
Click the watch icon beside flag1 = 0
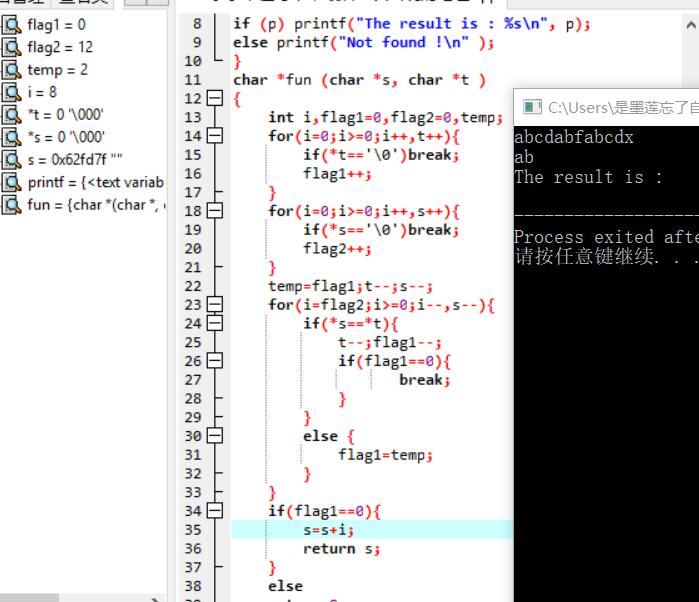point(12,25)
